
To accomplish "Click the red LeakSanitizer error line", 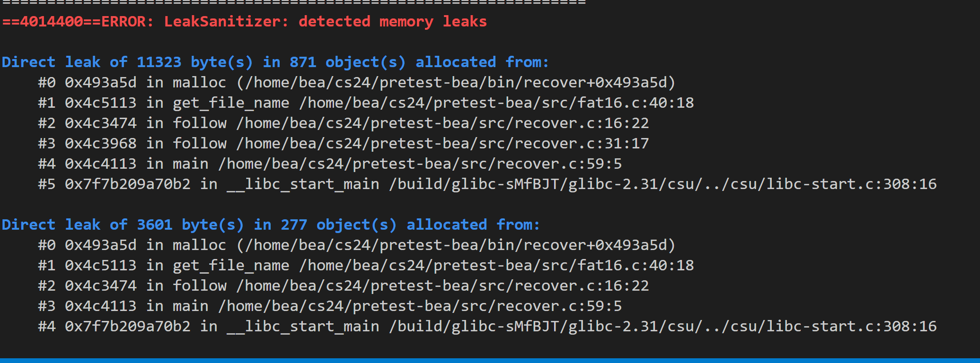I will [244, 22].
